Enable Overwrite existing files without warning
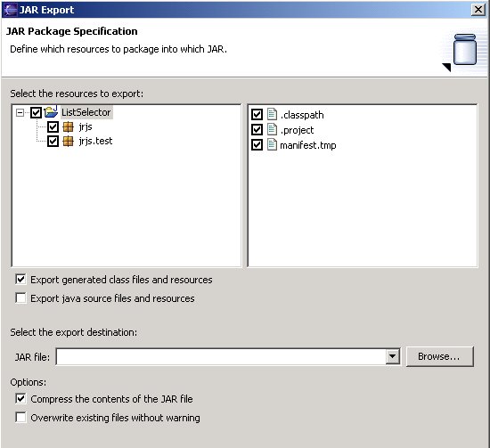 [20, 418]
